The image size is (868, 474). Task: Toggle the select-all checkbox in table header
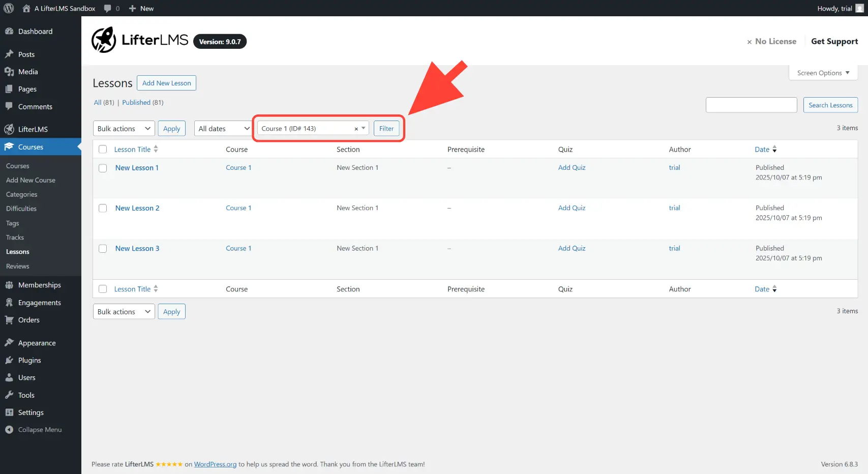coord(103,149)
